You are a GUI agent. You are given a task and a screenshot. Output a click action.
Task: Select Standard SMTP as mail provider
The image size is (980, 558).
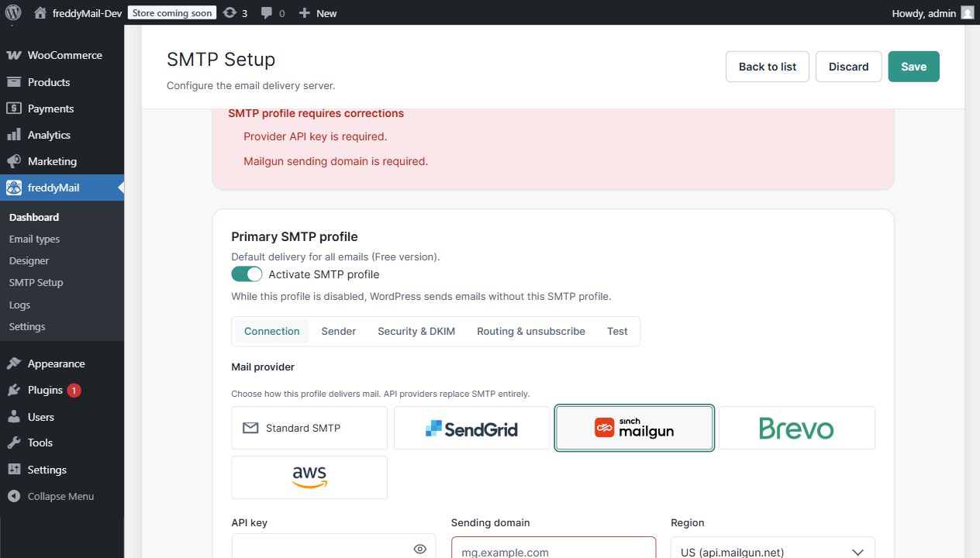tap(309, 428)
